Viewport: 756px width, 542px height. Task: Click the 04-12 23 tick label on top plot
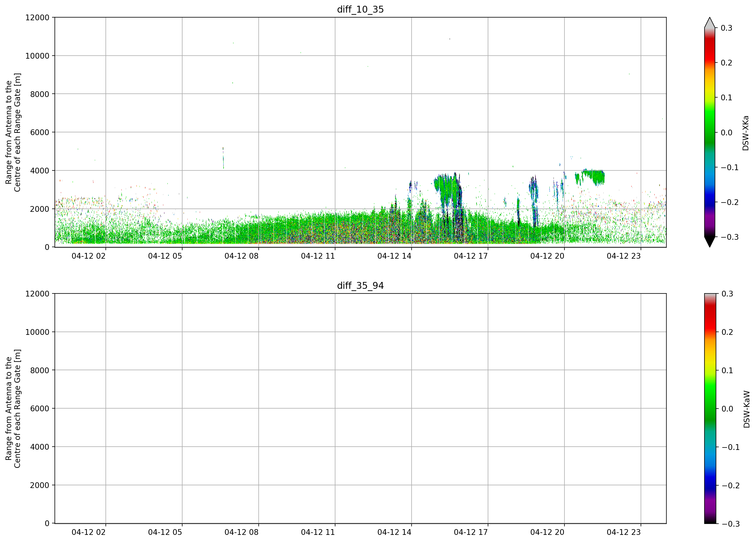pyautogui.click(x=624, y=256)
